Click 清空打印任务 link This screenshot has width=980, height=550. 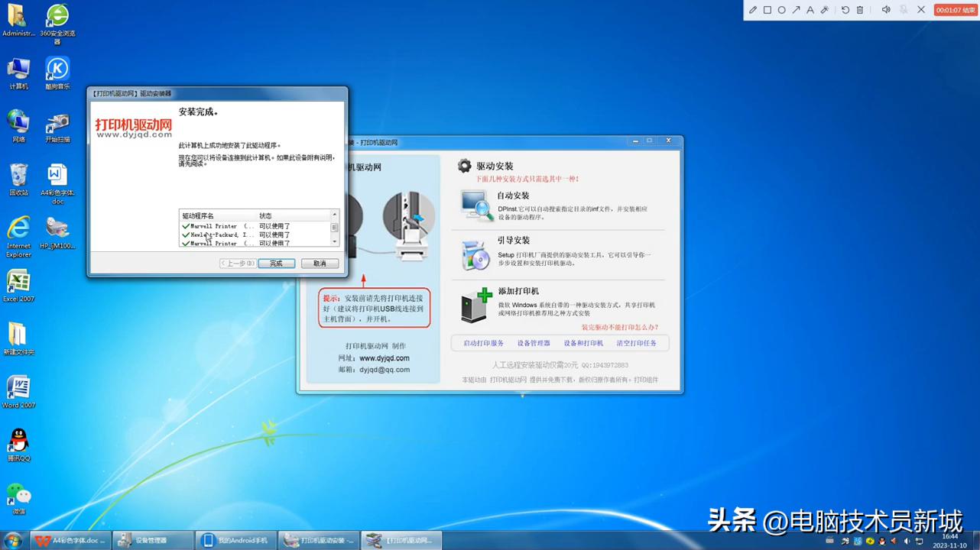pos(636,343)
